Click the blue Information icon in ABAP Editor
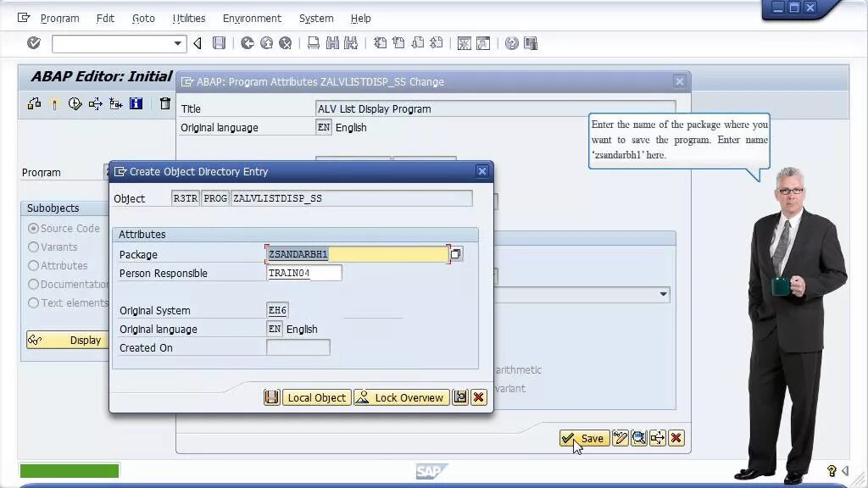Screen dimensions: 868x488 (x=136, y=103)
